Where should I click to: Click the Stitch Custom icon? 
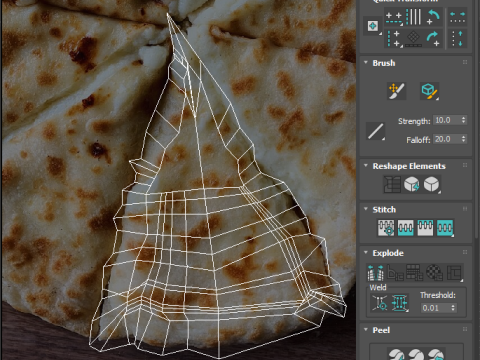click(445, 228)
